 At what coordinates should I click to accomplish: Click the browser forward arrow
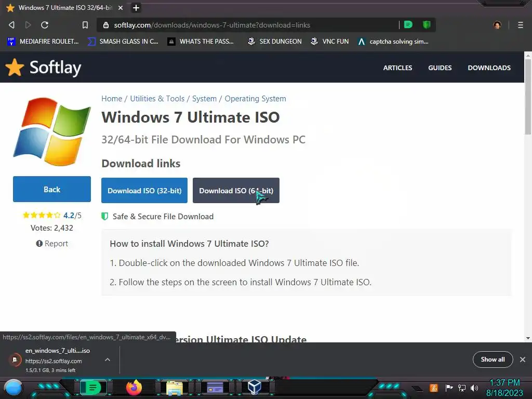[x=28, y=25]
